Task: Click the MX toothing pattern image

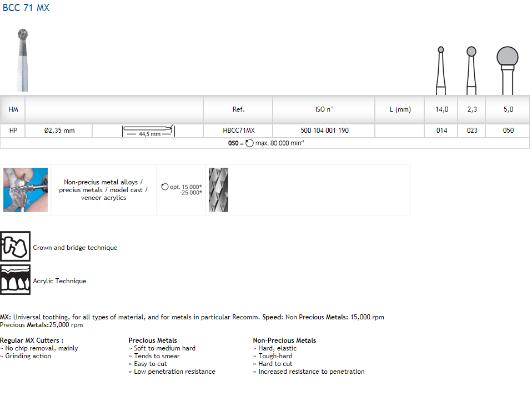Action: tap(218, 190)
